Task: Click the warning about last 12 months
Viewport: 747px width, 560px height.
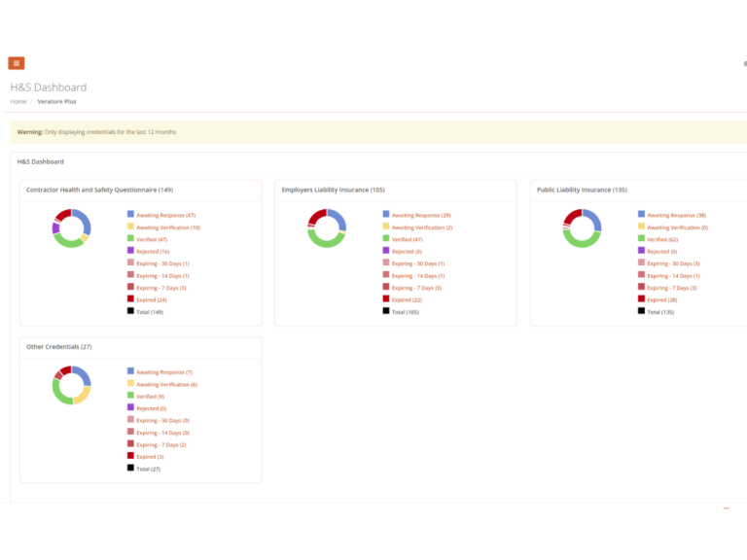Action: 96,132
